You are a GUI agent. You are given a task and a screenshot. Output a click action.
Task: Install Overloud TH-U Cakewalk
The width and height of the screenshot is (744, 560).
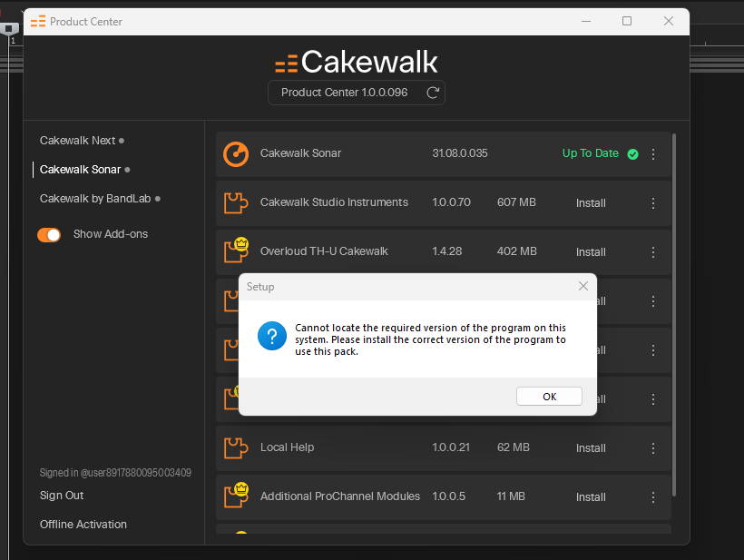(x=591, y=252)
